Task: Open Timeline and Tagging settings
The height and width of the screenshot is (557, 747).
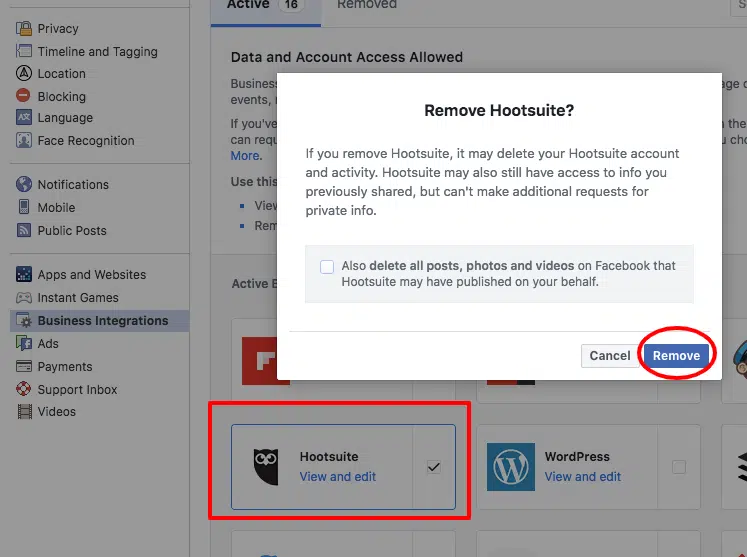Action: (98, 51)
